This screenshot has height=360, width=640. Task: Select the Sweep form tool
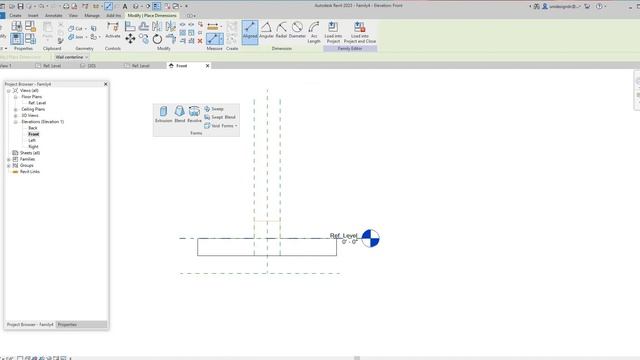tap(214, 109)
